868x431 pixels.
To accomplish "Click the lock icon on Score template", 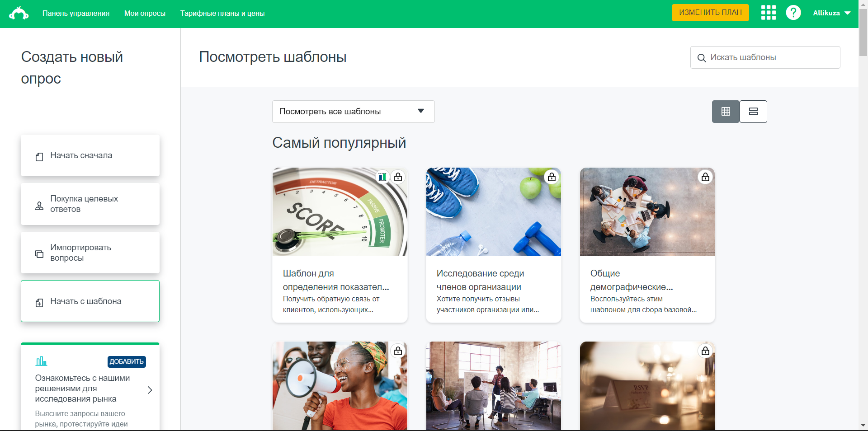I will click(398, 177).
